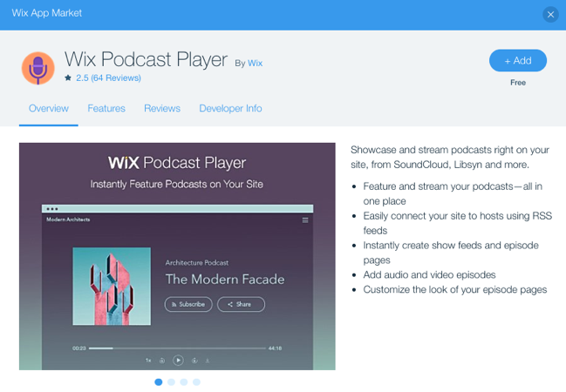
Task: Click the Share button in preview
Action: (241, 304)
